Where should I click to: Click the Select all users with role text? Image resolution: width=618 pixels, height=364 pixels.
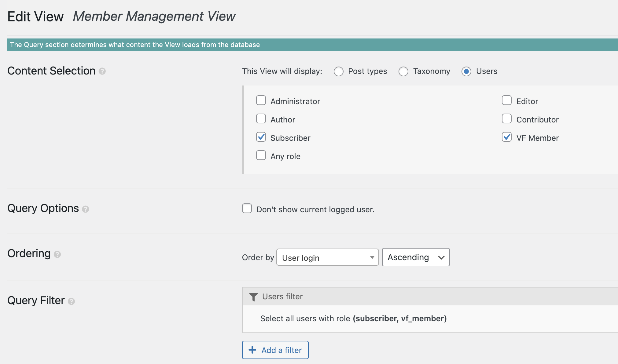(353, 318)
